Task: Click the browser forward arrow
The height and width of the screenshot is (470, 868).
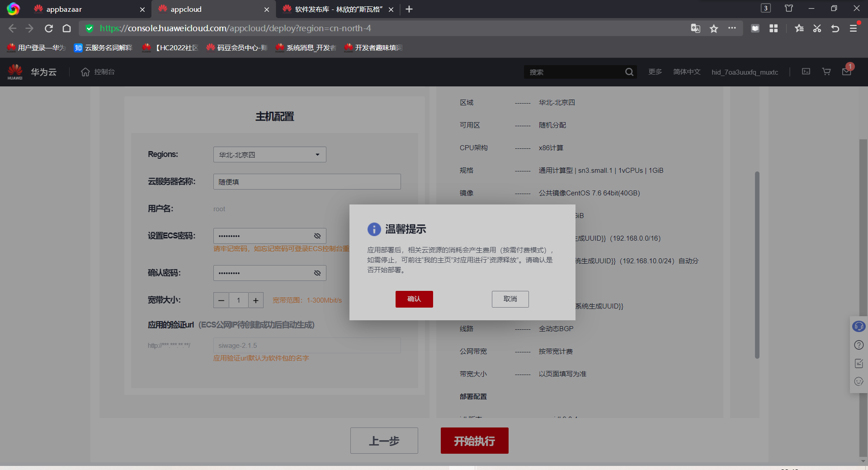Action: [30, 28]
